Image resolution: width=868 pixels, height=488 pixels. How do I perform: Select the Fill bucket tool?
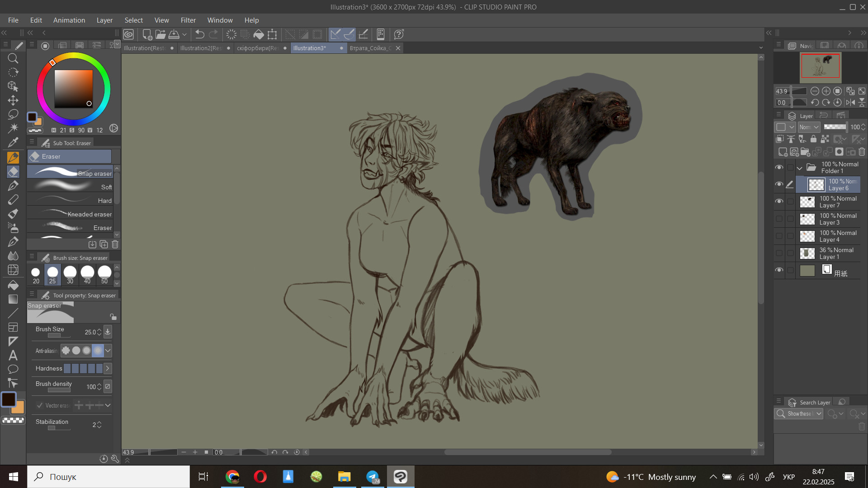tap(13, 285)
